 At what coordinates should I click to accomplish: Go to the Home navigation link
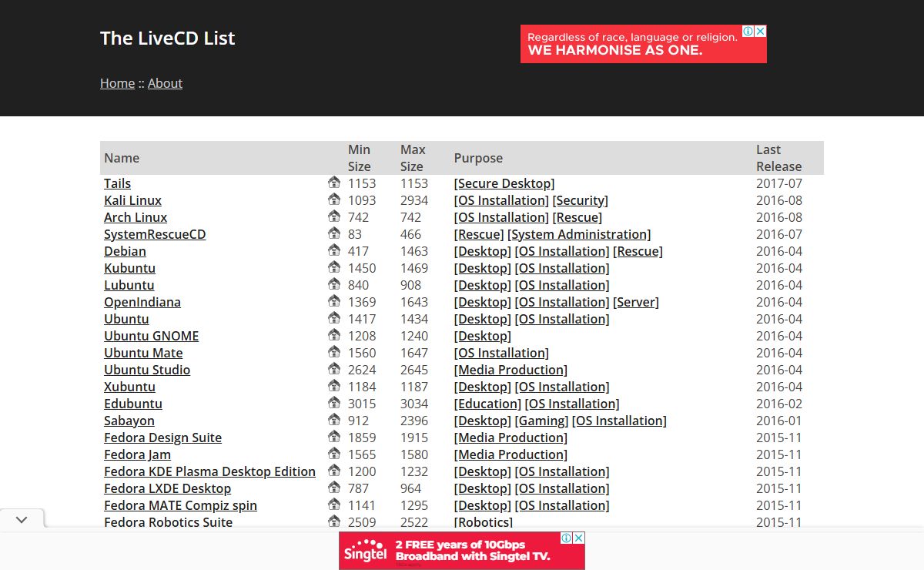point(117,83)
